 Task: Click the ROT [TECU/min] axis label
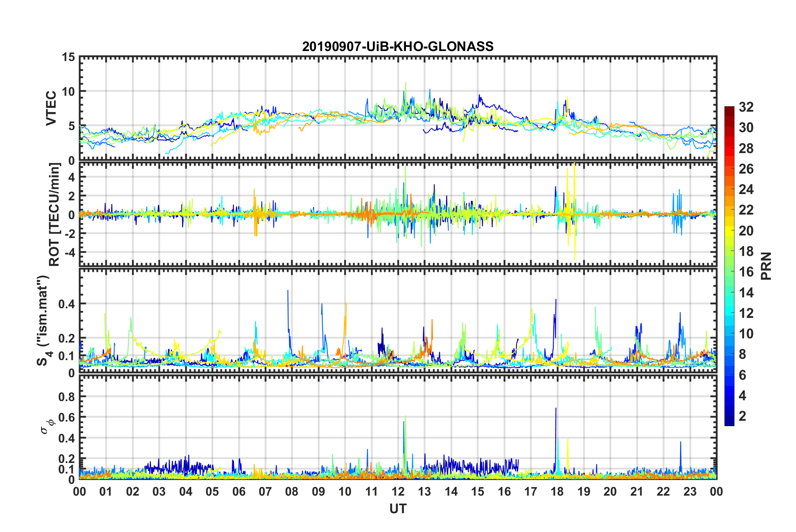pyautogui.click(x=54, y=215)
